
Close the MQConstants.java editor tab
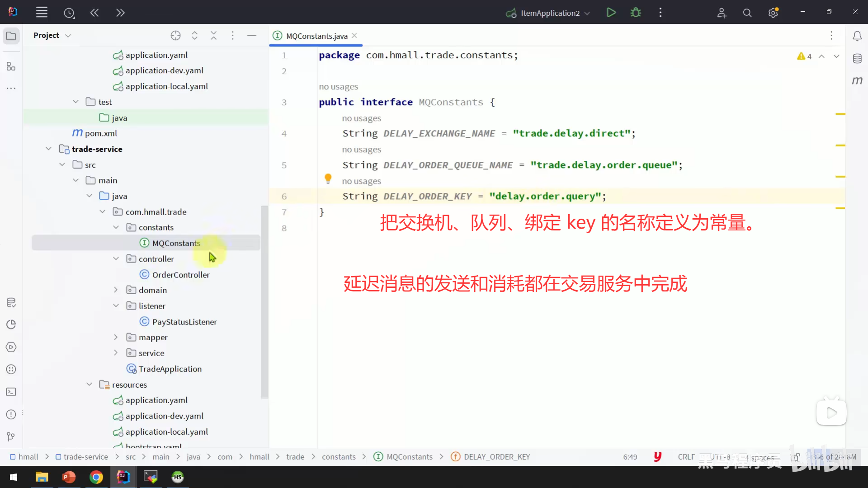coord(354,36)
